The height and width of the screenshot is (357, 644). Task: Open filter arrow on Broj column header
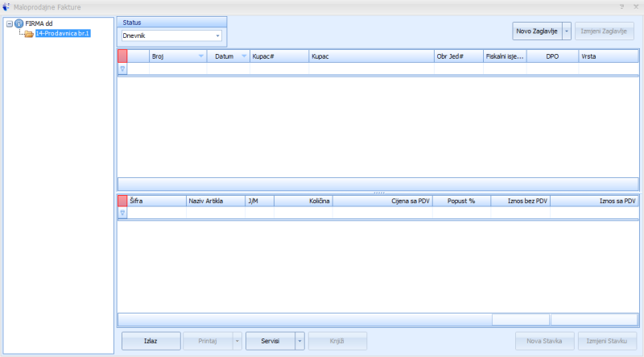[200, 56]
